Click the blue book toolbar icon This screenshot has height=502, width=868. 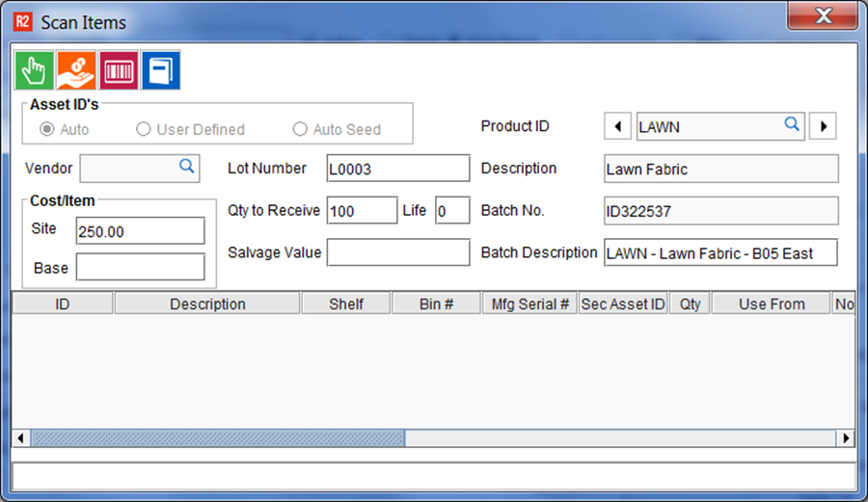coord(160,71)
